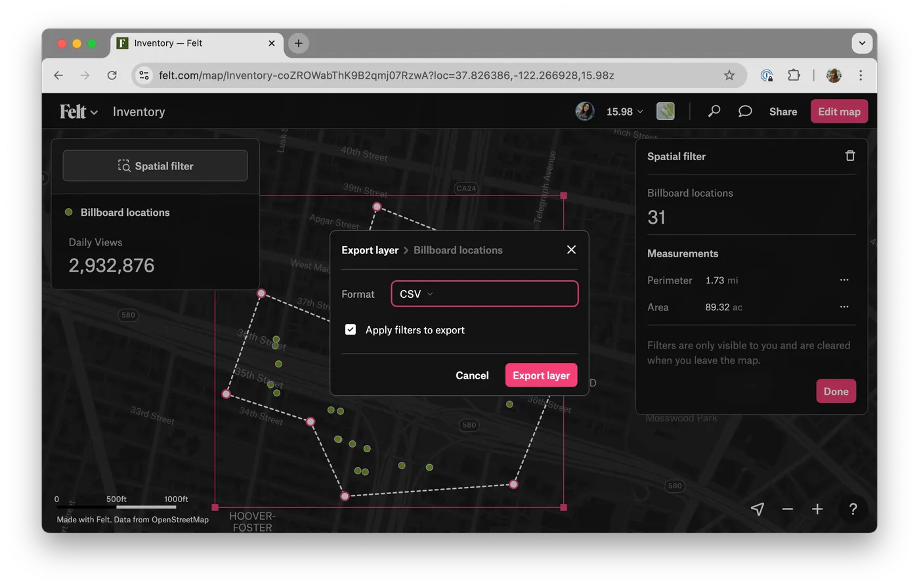Open the map search magnifier icon
919x588 pixels.
(x=714, y=112)
